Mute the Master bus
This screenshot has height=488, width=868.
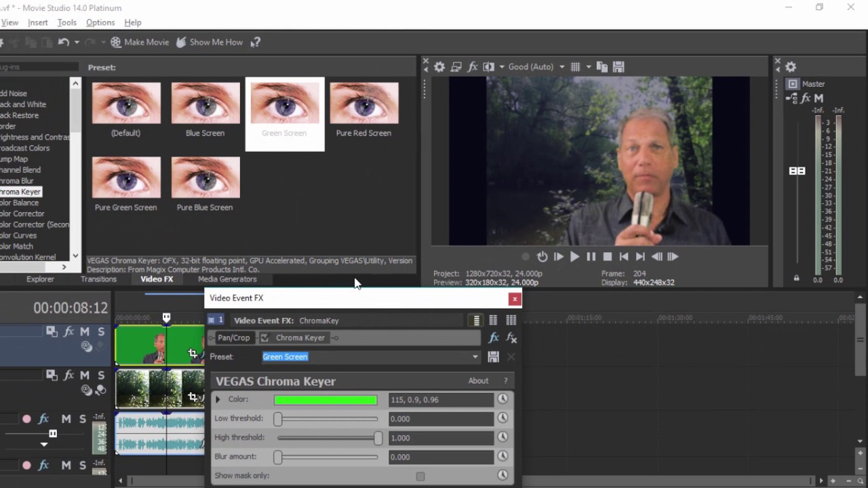[818, 98]
